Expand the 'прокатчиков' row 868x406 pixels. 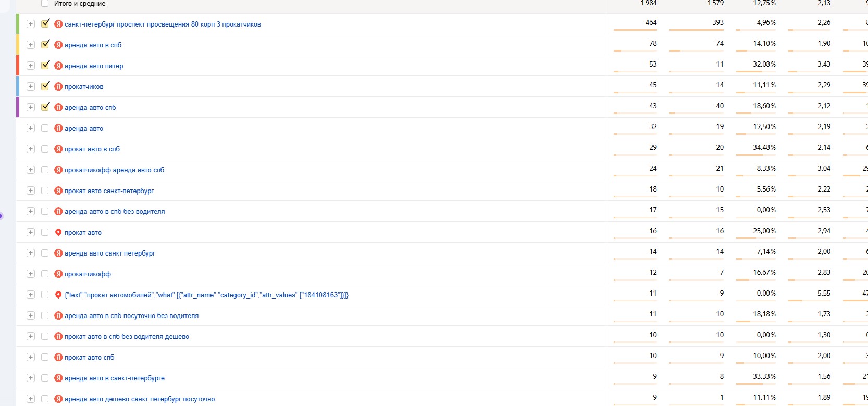pos(31,86)
